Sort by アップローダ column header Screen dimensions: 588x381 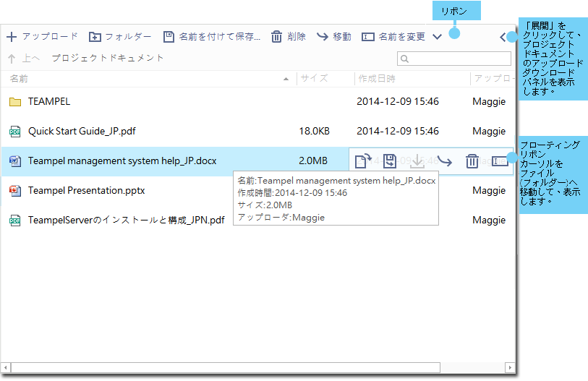click(x=493, y=78)
